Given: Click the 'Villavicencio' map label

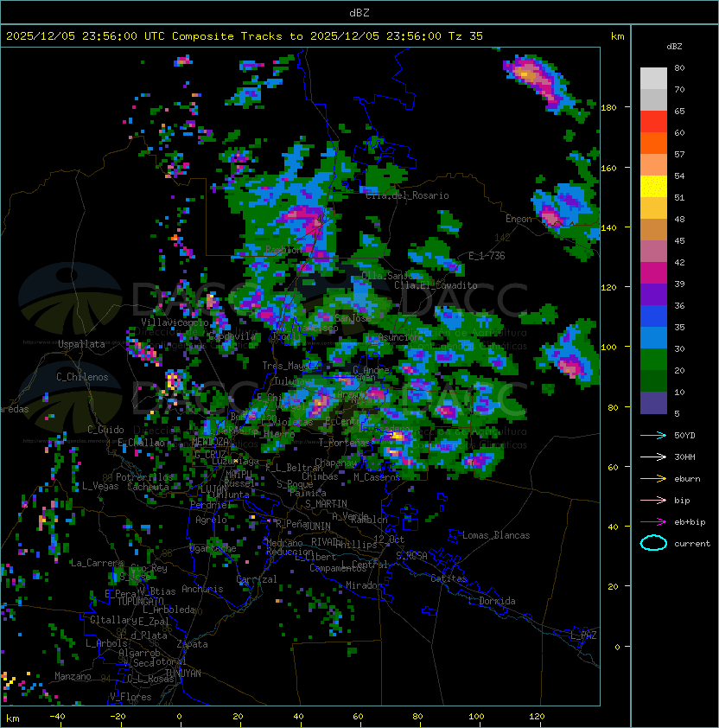Looking at the screenshot, I should (x=175, y=322).
